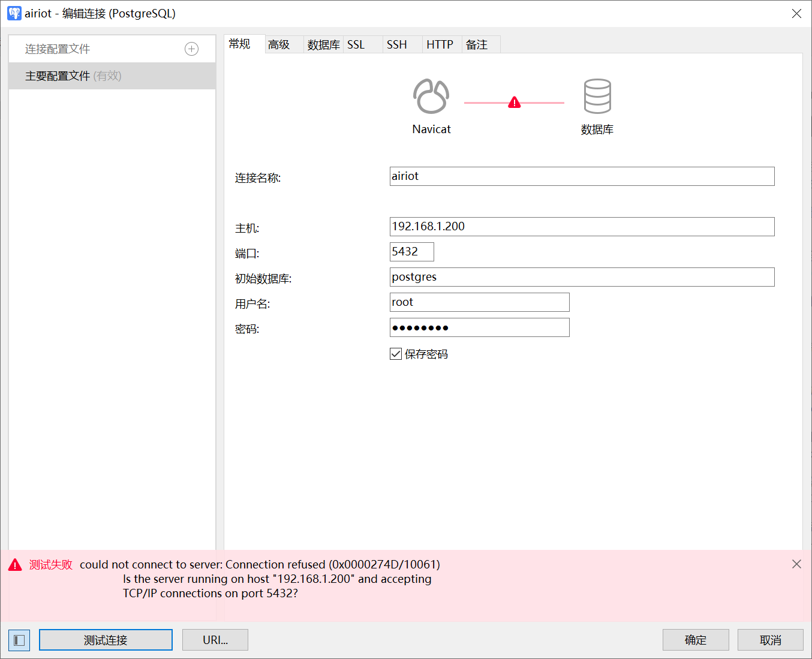Uncheck the 保存密码 checkbox
Screen dimensions: 812x659
coord(396,354)
